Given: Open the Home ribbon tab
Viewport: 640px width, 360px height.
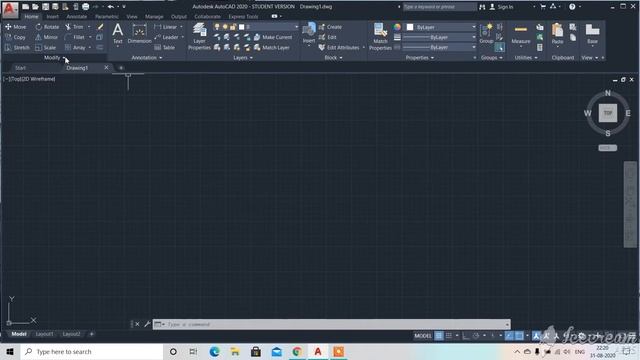Looking at the screenshot, I should (31, 16).
